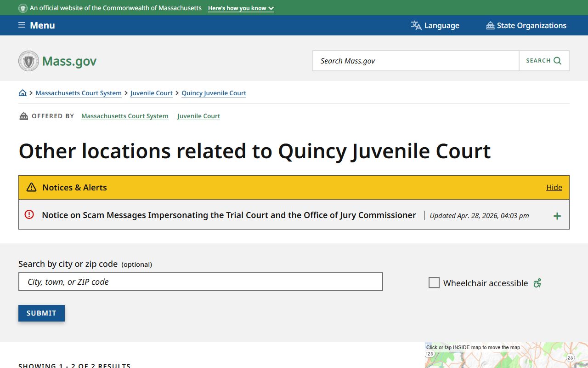588x368 pixels.
Task: Click the Submit button
Action: point(41,313)
